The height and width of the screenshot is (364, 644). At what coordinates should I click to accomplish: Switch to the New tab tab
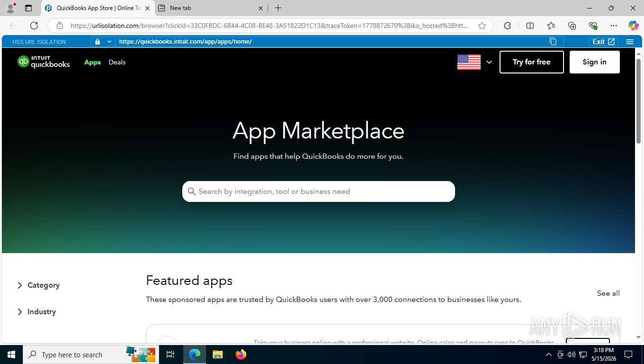point(211,8)
